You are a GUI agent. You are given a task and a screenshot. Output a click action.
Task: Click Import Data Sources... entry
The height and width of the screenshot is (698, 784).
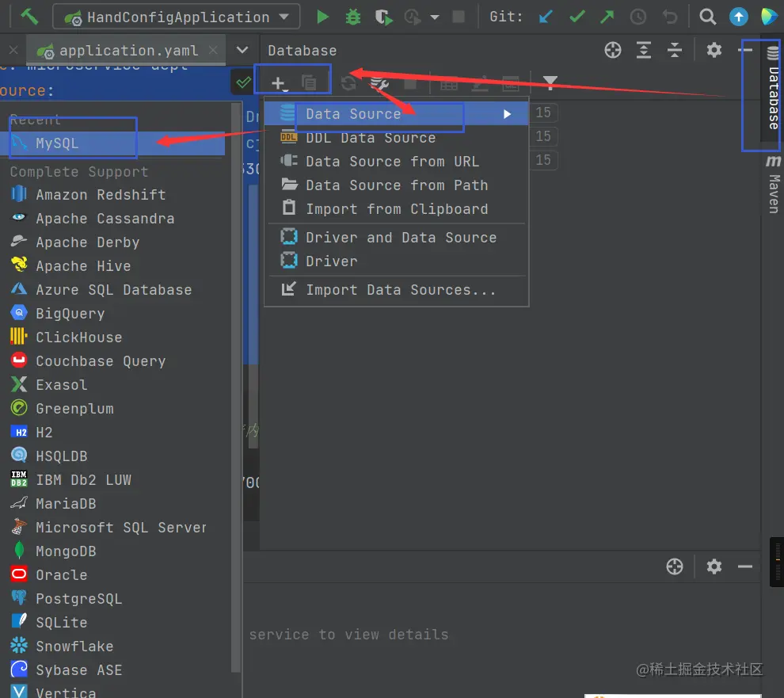click(396, 290)
